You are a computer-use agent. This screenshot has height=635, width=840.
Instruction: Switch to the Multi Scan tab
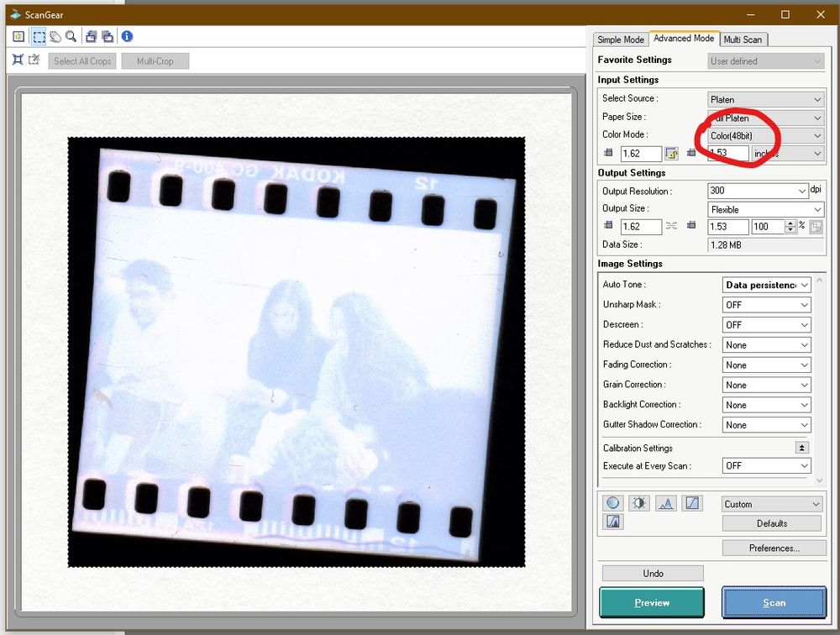tap(743, 39)
